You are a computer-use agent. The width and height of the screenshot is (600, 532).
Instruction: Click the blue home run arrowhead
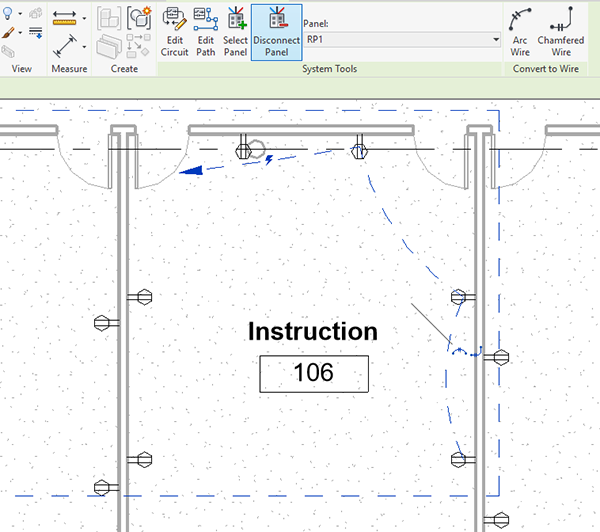pos(194,170)
